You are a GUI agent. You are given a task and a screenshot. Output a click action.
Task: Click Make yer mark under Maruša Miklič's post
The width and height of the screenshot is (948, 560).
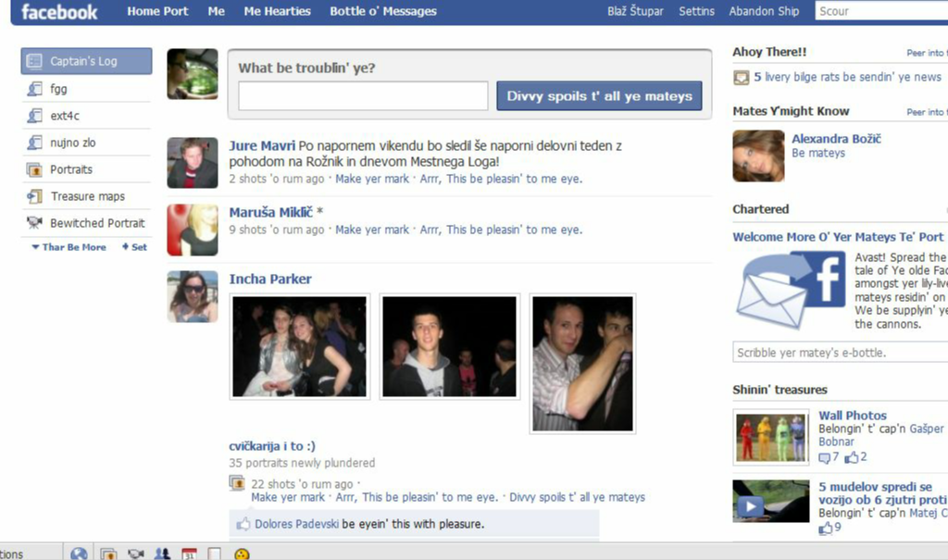pos(372,230)
